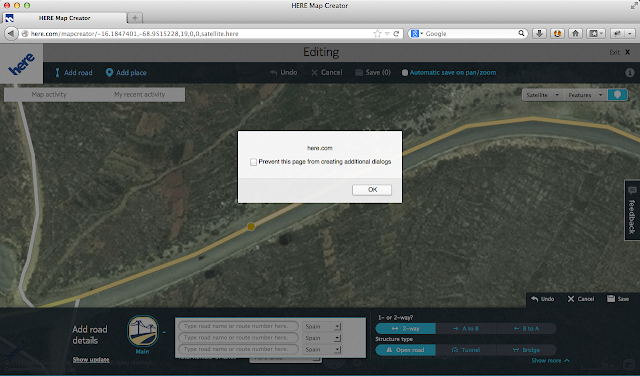Click the orange face extension icon
Image resolution: width=640 pixels, height=376 pixels.
click(x=558, y=33)
